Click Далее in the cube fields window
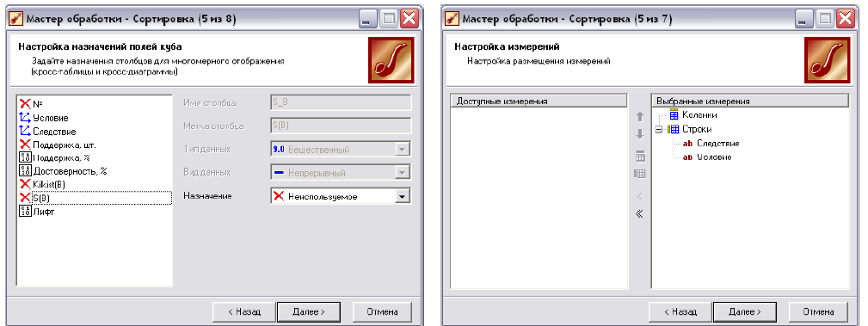The image size is (868, 326). [308, 311]
